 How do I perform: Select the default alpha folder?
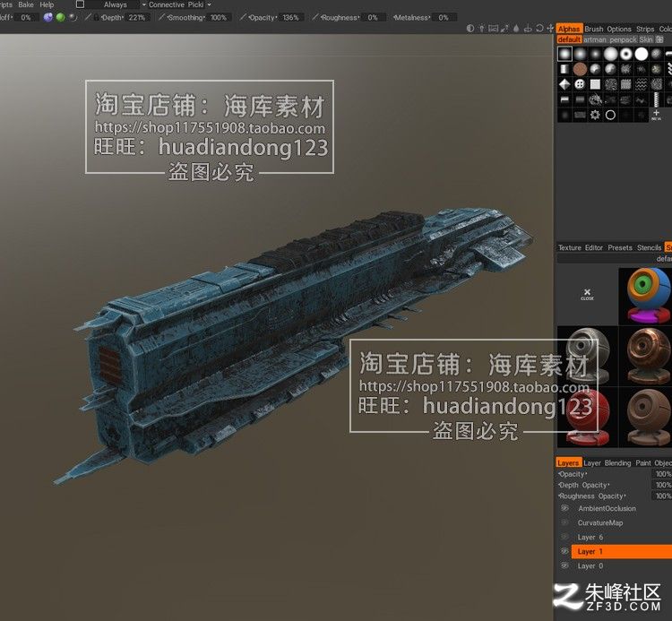569,39
